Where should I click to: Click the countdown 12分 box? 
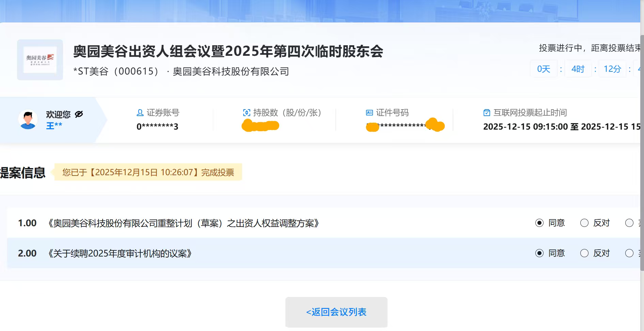click(x=612, y=69)
